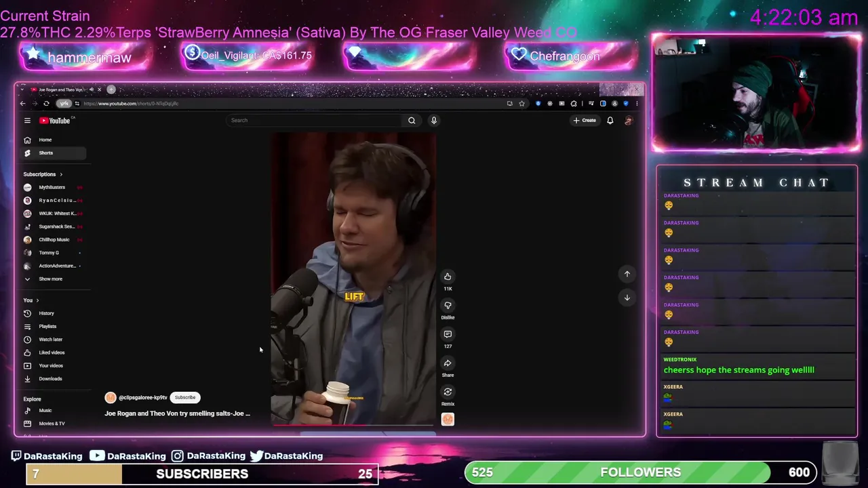Image resolution: width=868 pixels, height=488 pixels.
Task: Click the short title Joe Rogan and Theo Von
Action: [177, 413]
